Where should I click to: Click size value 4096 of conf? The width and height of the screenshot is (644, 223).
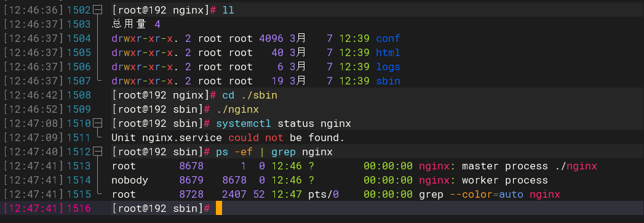point(271,39)
